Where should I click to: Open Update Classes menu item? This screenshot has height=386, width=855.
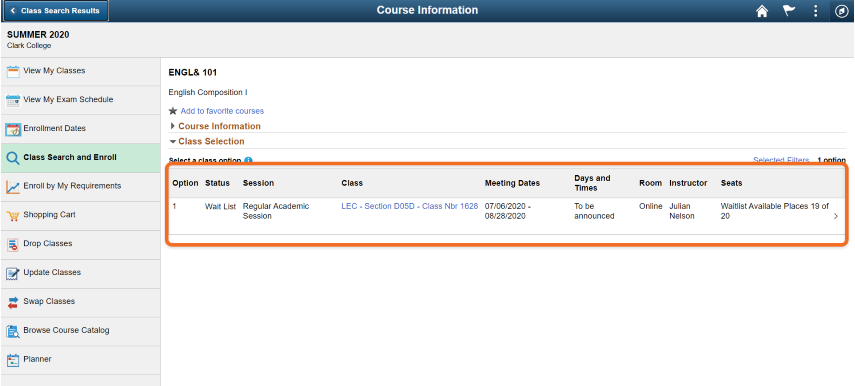pyautogui.click(x=80, y=273)
